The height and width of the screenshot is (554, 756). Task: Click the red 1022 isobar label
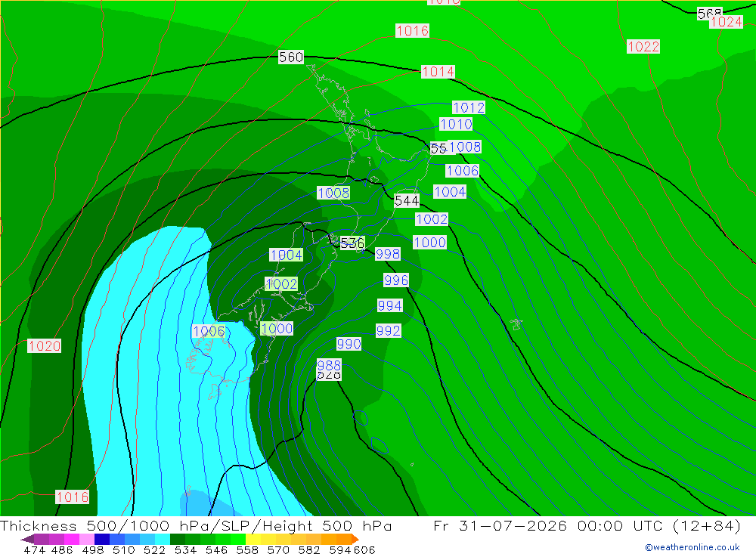(x=643, y=46)
